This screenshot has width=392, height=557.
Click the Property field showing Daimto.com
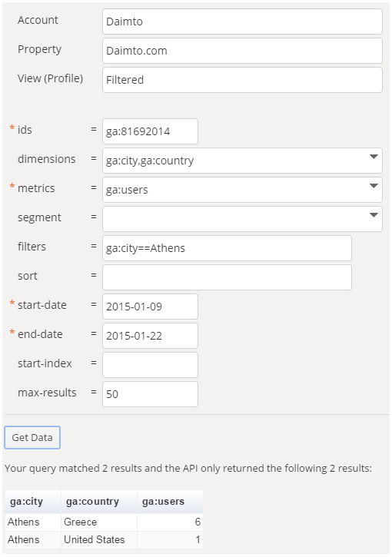pos(242,51)
